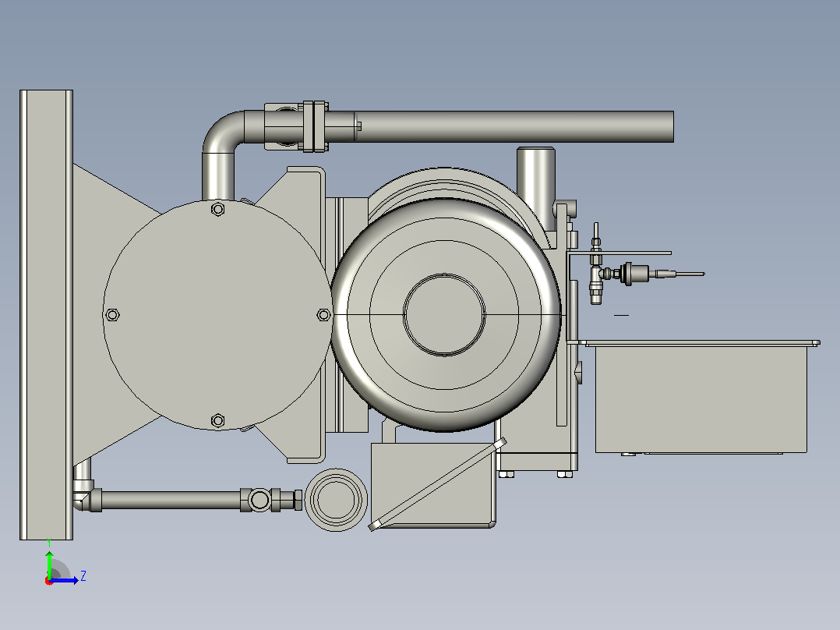Pick the large round cover plate face
The image size is (840, 630).
click(217, 315)
